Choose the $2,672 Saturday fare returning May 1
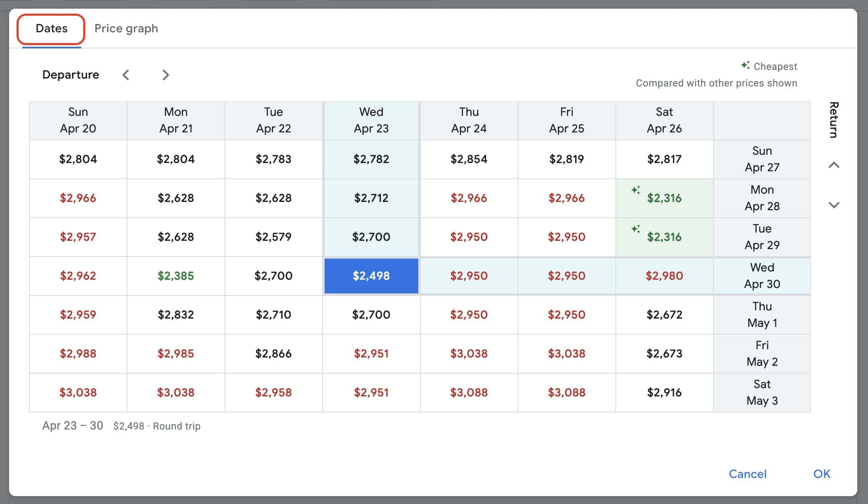868x504 pixels. (664, 315)
